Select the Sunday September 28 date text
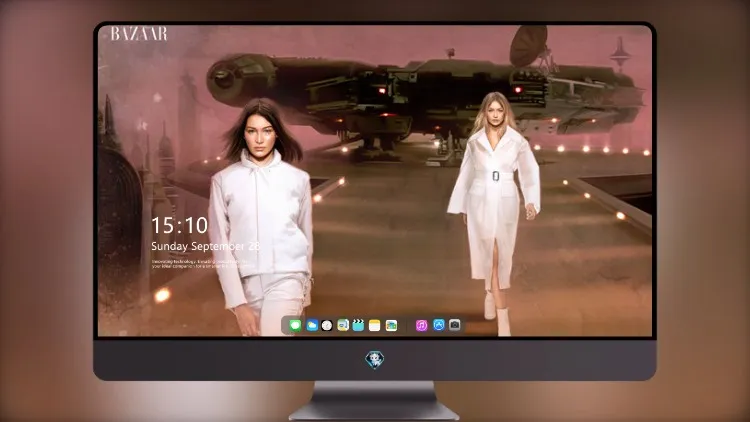750x422 pixels. click(x=206, y=246)
